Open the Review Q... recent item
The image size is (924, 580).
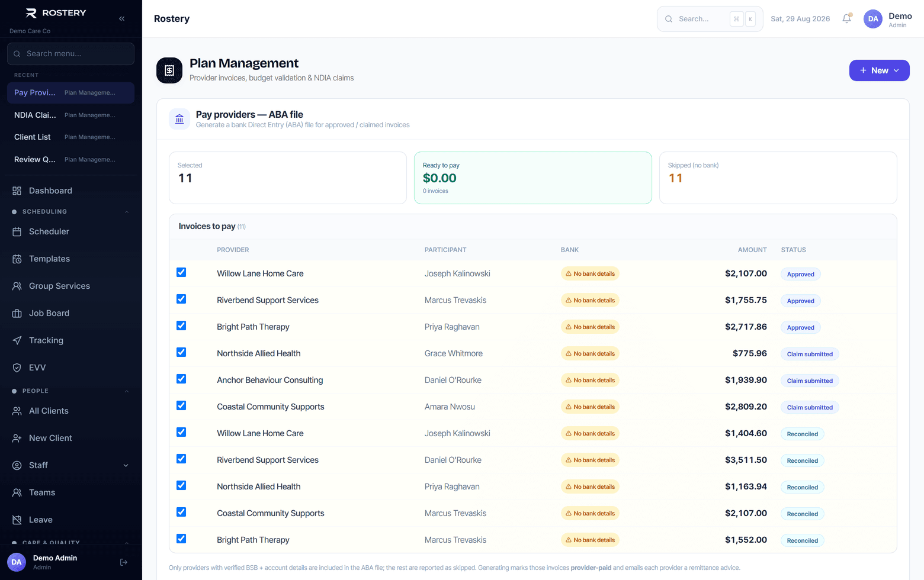pos(70,159)
